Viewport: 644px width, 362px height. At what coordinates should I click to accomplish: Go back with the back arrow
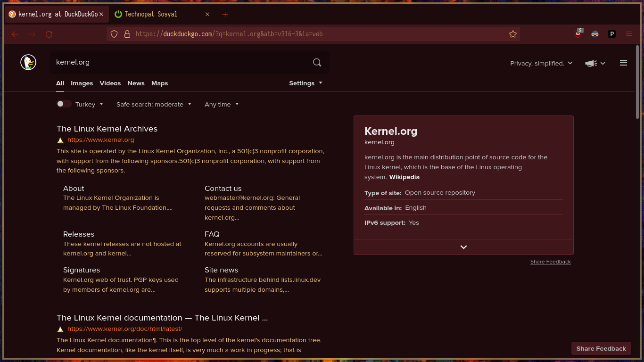tap(15, 34)
